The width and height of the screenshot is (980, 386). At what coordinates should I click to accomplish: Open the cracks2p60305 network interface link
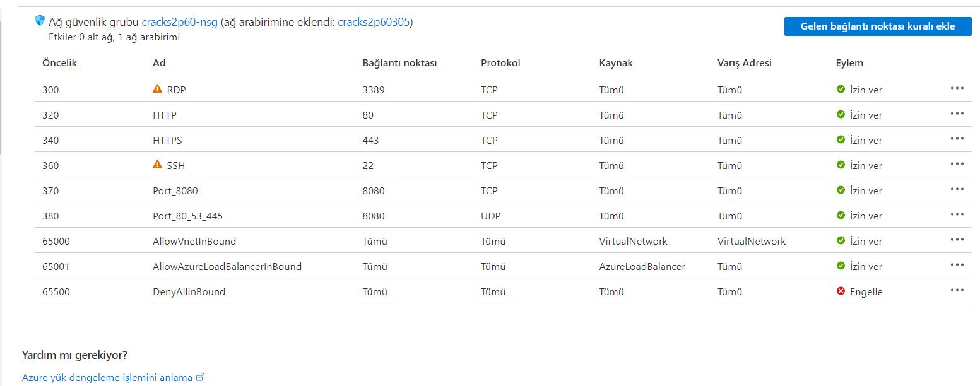click(374, 23)
